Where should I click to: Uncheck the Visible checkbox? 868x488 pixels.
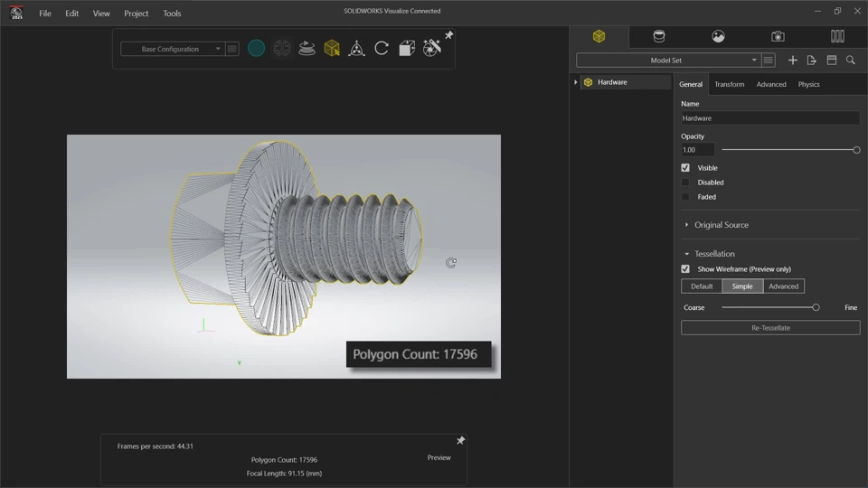pyautogui.click(x=685, y=168)
